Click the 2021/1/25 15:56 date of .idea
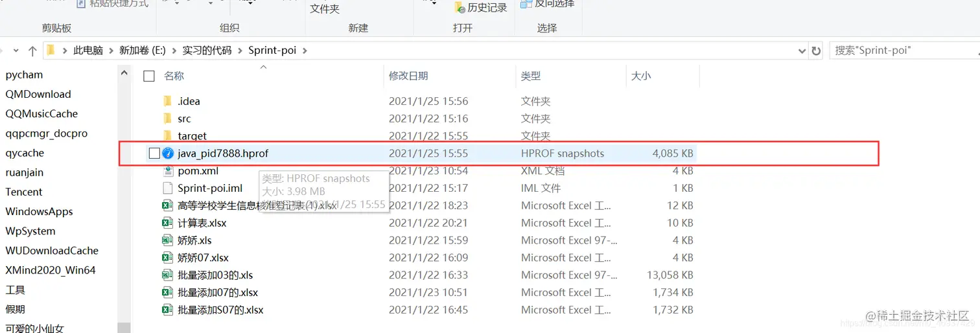 pyautogui.click(x=428, y=101)
